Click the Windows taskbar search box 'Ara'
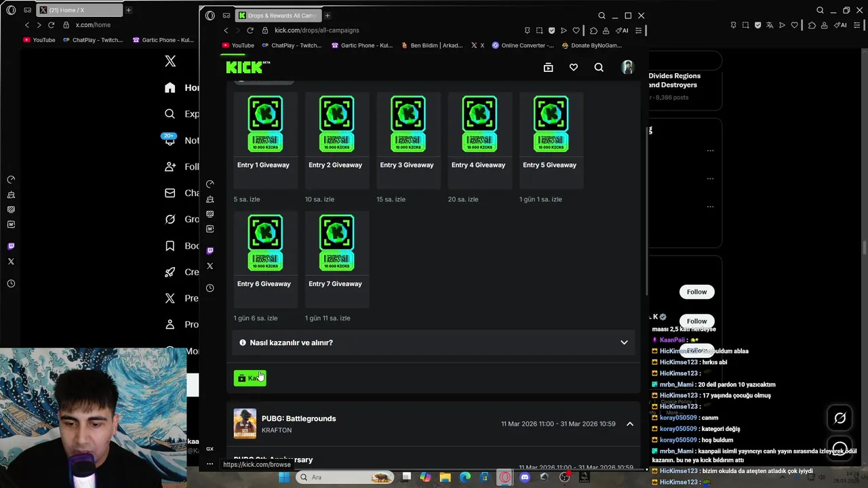Viewport: 868px width, 488px height. click(x=345, y=477)
